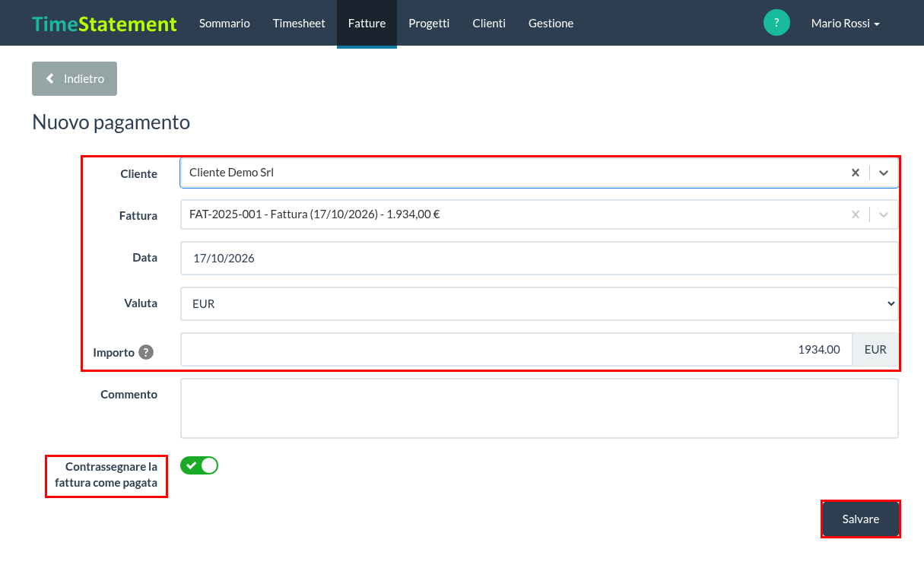Image resolution: width=924 pixels, height=565 pixels.
Task: Click the 'Fattura' field label
Action: [138, 215]
